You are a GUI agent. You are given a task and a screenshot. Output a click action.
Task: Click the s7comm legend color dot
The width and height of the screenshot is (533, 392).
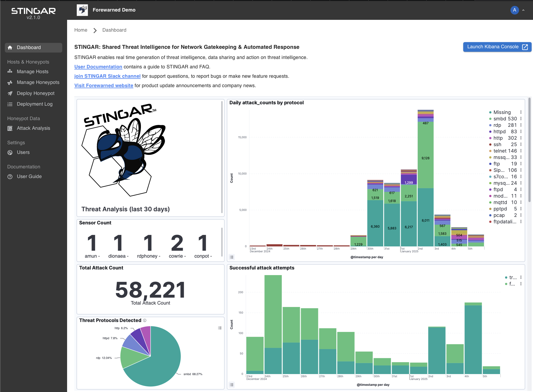click(x=490, y=177)
